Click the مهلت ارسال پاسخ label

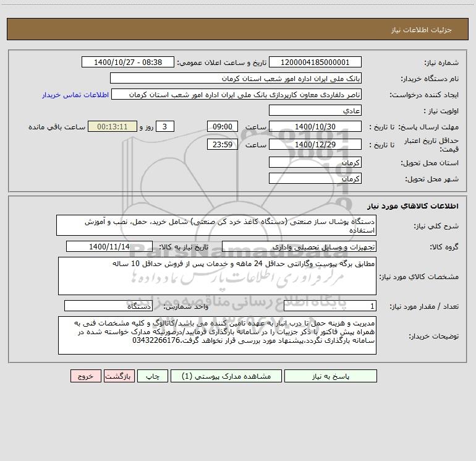[428, 127]
